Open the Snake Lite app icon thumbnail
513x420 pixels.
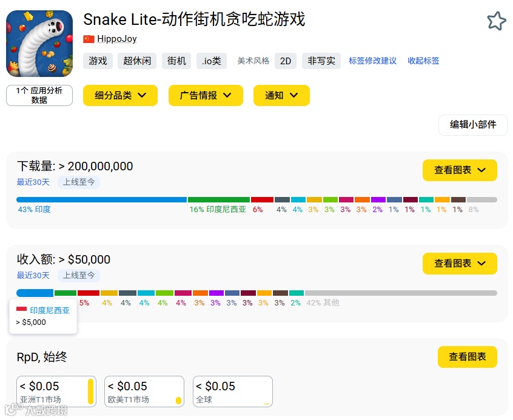(x=39, y=44)
